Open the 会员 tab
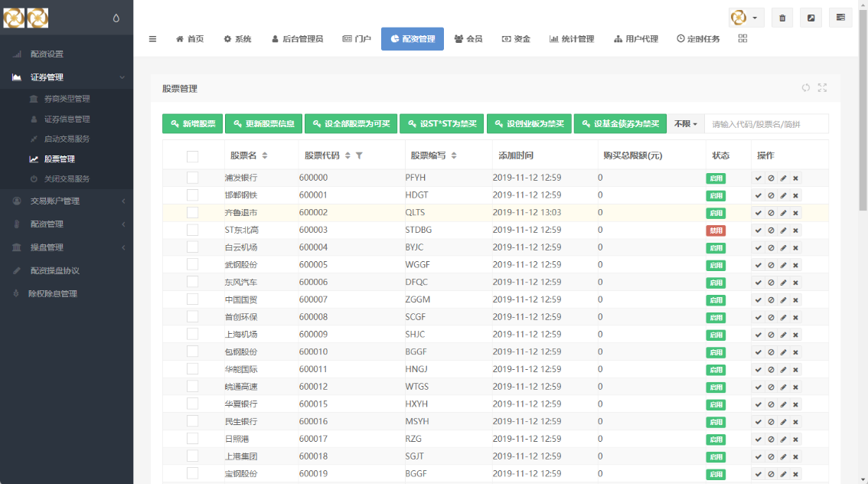The height and width of the screenshot is (484, 868). [x=468, y=39]
